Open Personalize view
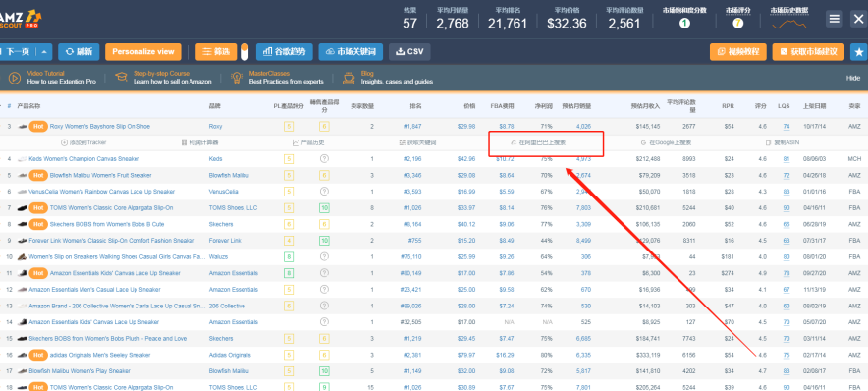Viewport: 868px width, 391px height. pyautogui.click(x=142, y=52)
